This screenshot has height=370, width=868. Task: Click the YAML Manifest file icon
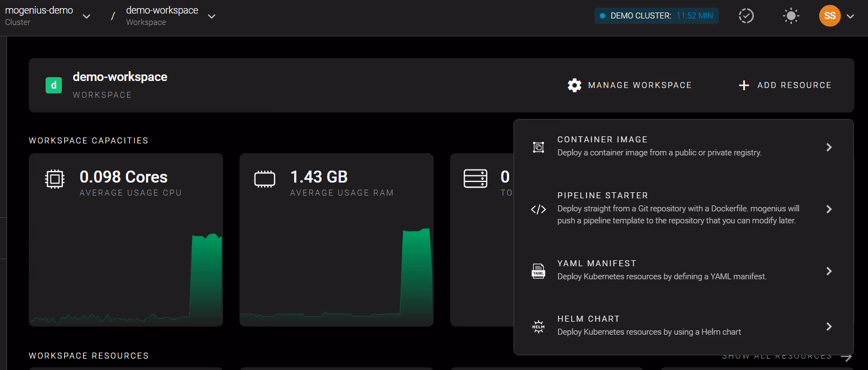click(538, 271)
